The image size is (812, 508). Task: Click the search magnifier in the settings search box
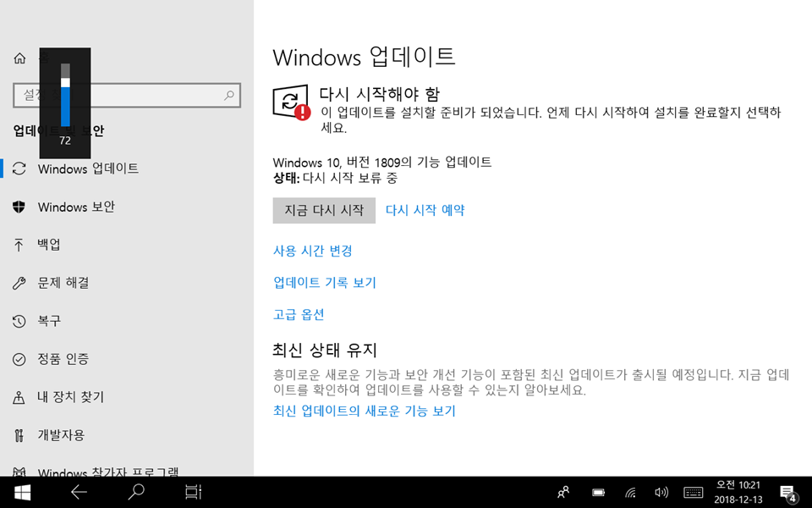[x=229, y=95]
